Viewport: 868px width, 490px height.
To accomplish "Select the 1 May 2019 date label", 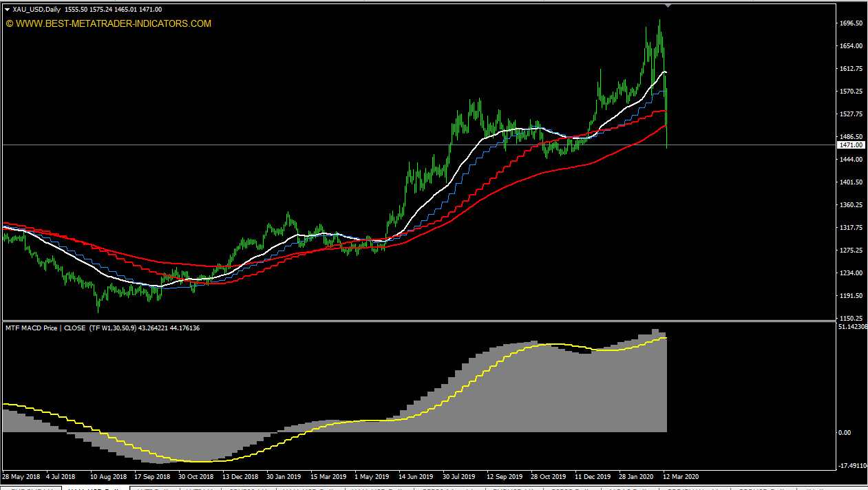I will pos(371,476).
